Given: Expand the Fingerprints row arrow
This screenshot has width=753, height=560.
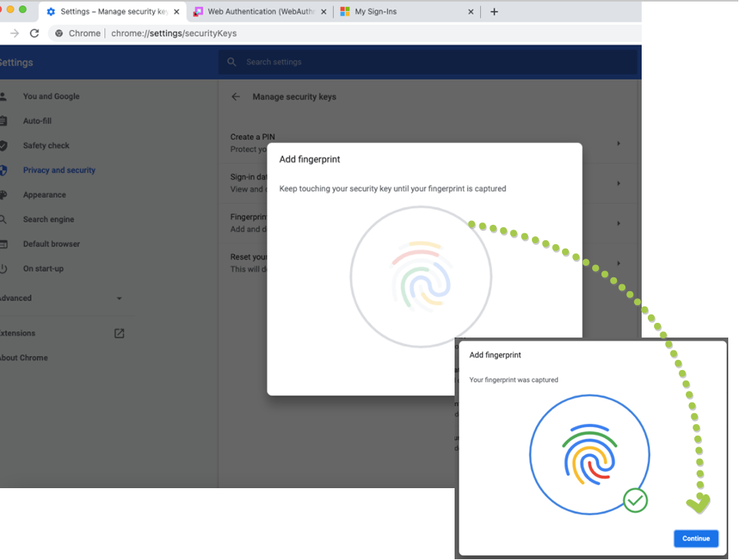Looking at the screenshot, I should tap(618, 223).
